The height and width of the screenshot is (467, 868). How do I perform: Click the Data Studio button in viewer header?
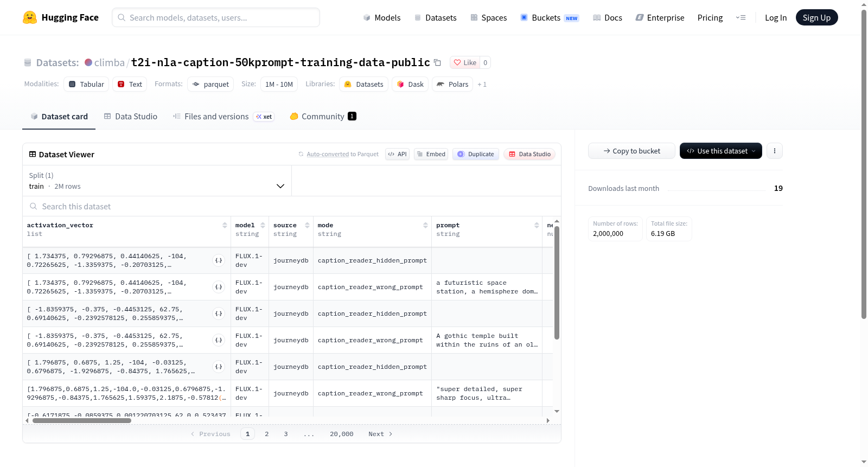(529, 154)
